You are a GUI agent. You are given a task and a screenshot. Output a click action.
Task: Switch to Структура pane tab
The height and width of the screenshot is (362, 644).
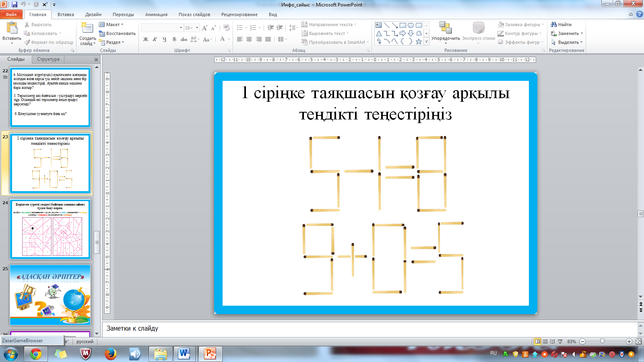pyautogui.click(x=48, y=59)
